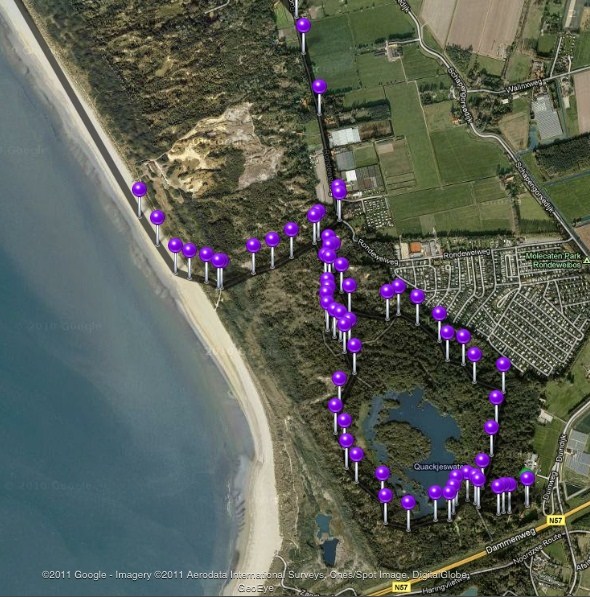The height and width of the screenshot is (597, 590).
Task: Click the Dammenweg road label
Action: click(x=510, y=540)
